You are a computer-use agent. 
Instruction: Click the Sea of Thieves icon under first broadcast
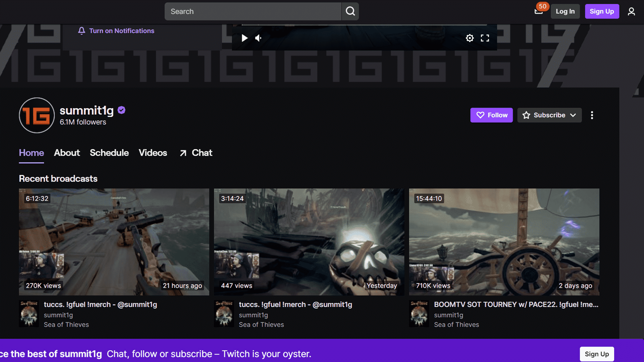coord(29,314)
